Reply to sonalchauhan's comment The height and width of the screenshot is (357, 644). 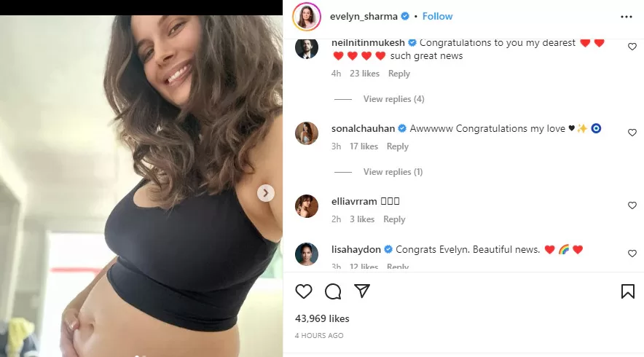pyautogui.click(x=398, y=146)
